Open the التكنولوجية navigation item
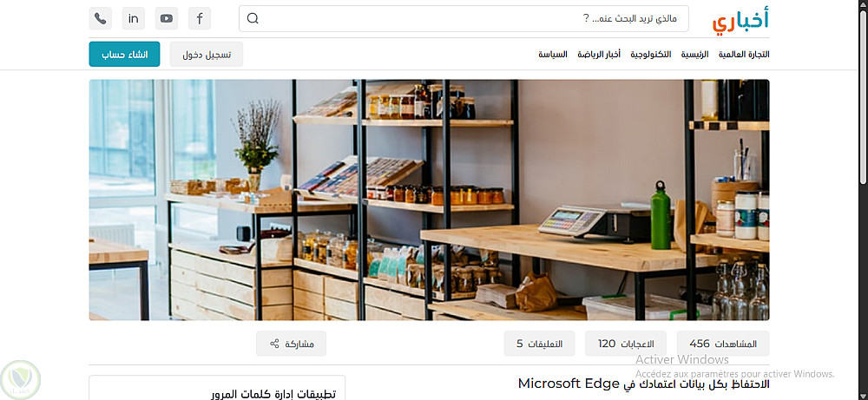Screen dimensions: 868x400 click(x=651, y=54)
